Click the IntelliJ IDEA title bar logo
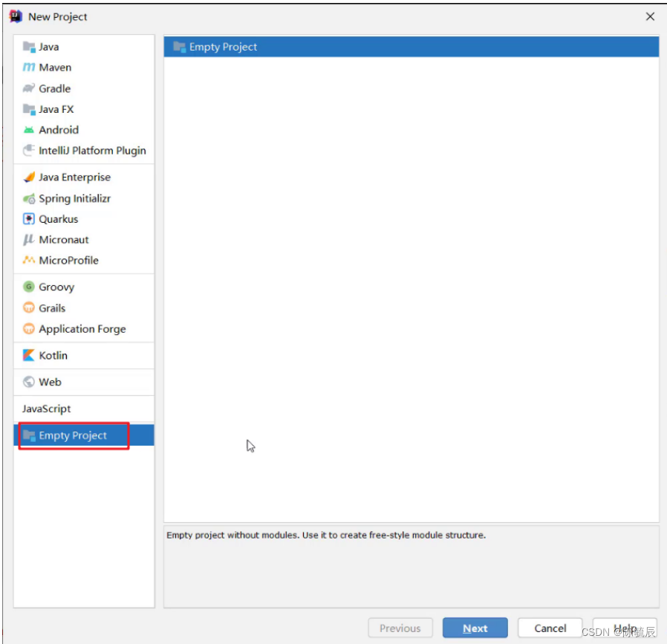 pos(16,16)
